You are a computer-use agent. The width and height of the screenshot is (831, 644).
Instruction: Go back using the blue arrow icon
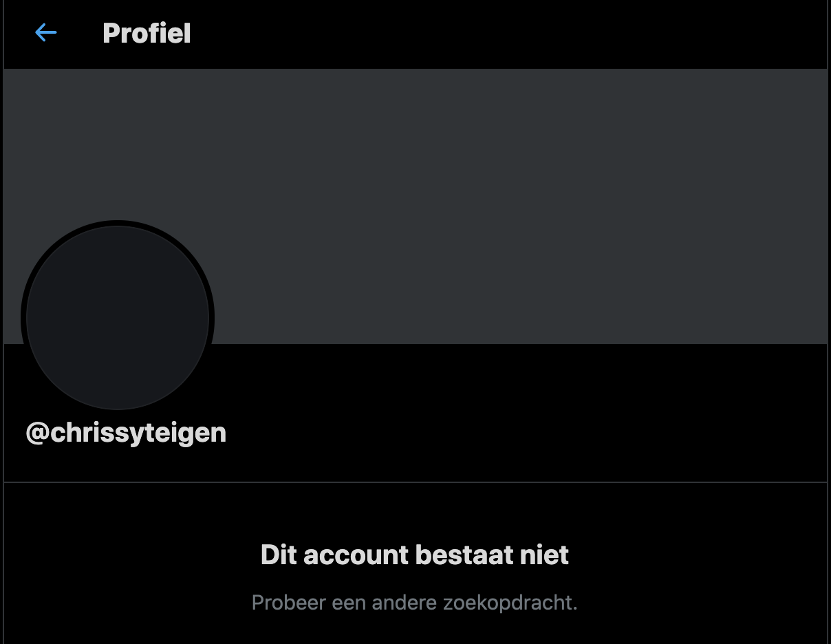pos(45,32)
